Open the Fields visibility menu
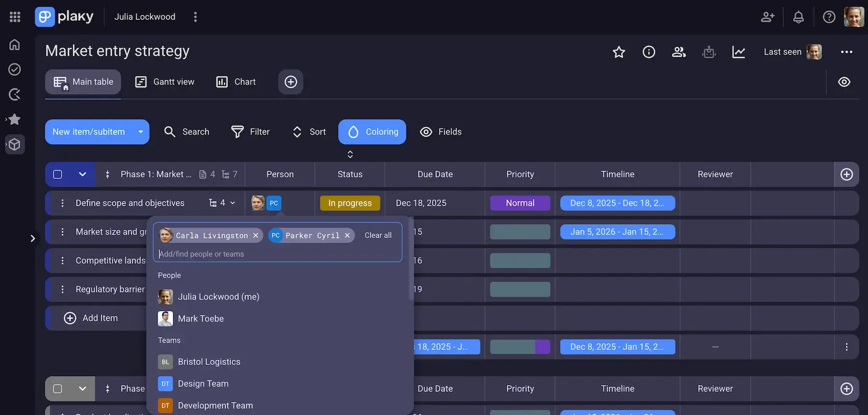The height and width of the screenshot is (415, 868). click(441, 132)
